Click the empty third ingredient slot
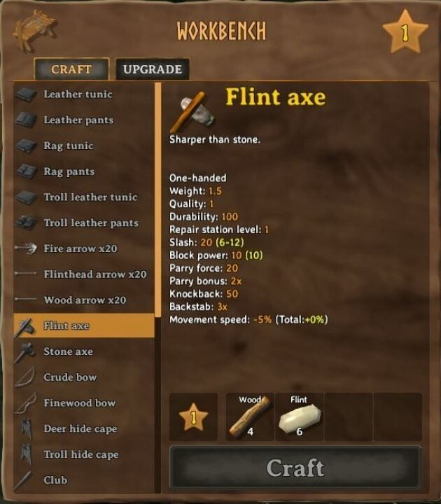Image resolution: width=441 pixels, height=504 pixels. (349, 416)
